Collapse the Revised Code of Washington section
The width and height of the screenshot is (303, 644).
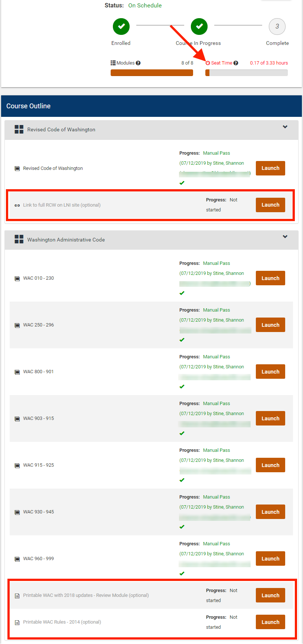point(285,127)
